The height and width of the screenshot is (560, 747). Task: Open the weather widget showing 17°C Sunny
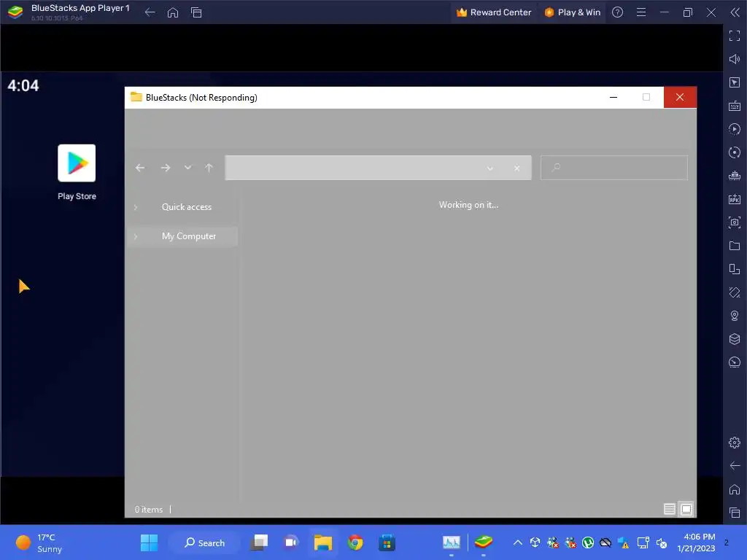39,542
